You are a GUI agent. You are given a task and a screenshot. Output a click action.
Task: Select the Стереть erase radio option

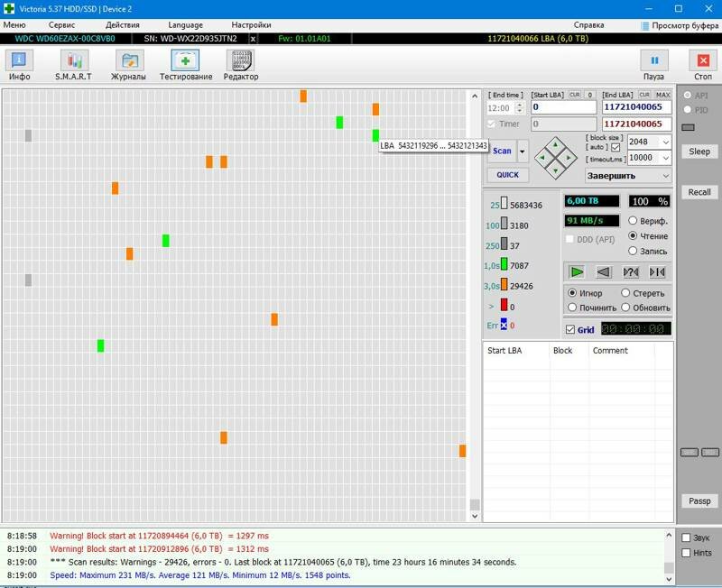coord(625,292)
